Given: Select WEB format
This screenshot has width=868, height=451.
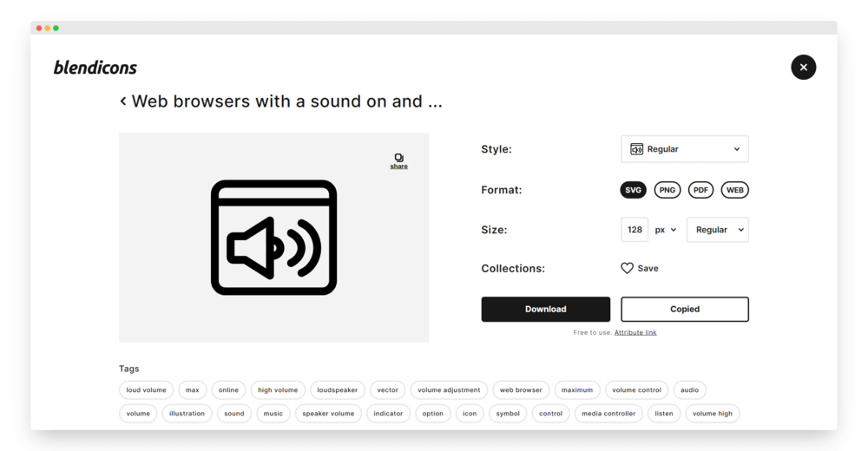Looking at the screenshot, I should (x=735, y=190).
